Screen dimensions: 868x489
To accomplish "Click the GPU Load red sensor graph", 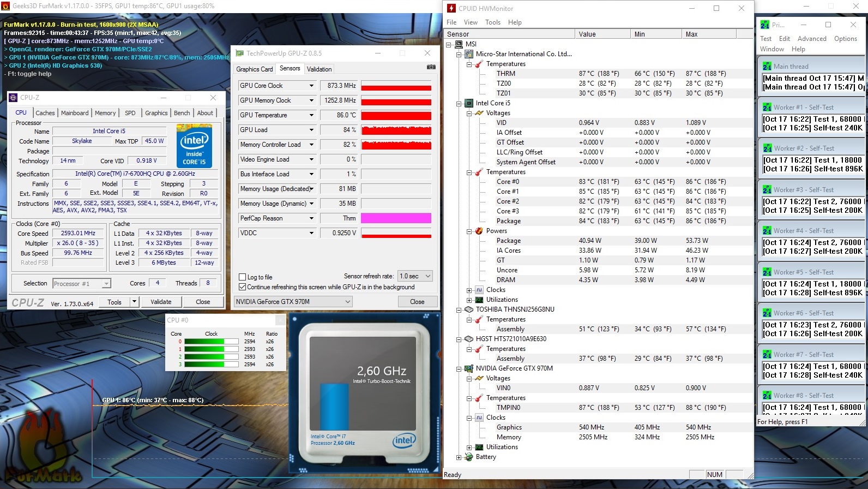I will tap(396, 130).
